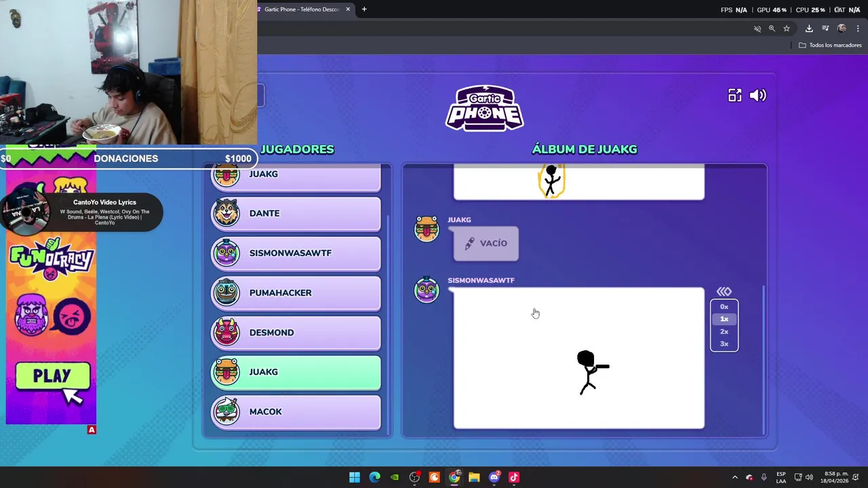The width and height of the screenshot is (868, 488).
Task: Click the VACÍO empty prompt bubble
Action: pyautogui.click(x=486, y=243)
